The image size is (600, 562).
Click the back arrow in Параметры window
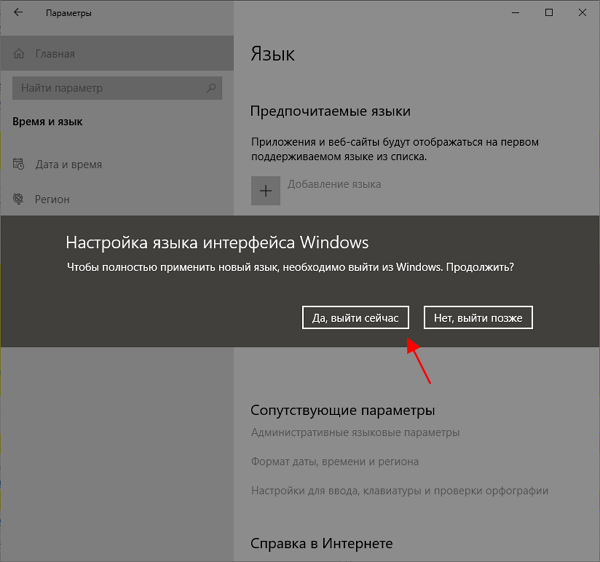[18, 13]
